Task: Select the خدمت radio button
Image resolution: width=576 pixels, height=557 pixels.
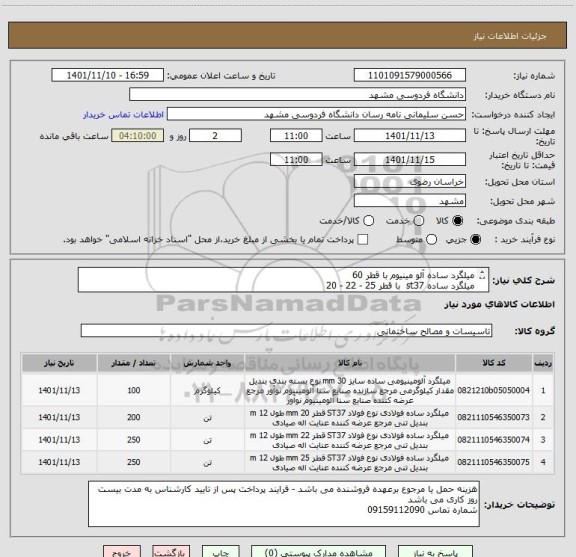Action: pyautogui.click(x=419, y=220)
